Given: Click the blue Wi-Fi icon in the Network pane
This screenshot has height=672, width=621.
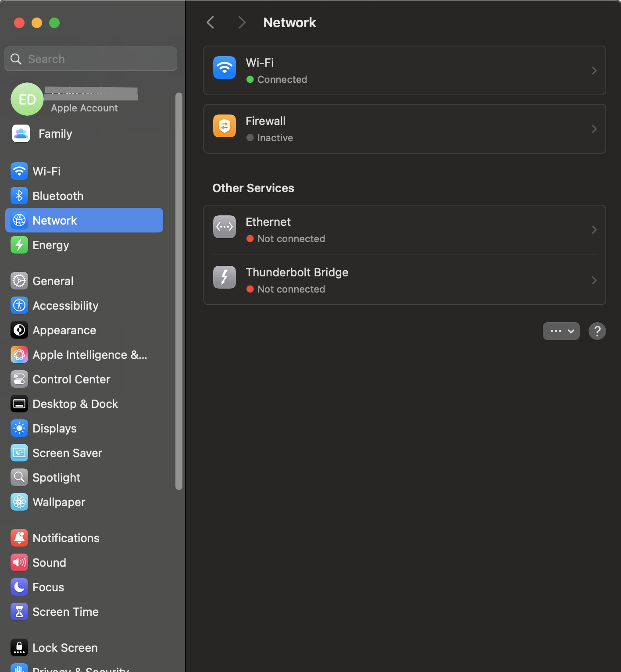Looking at the screenshot, I should point(225,68).
